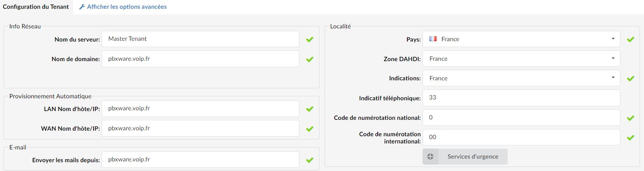Click green checkmark next to LAN Nom d'hôte/IP
This screenshot has height=171, width=644.
point(310,109)
